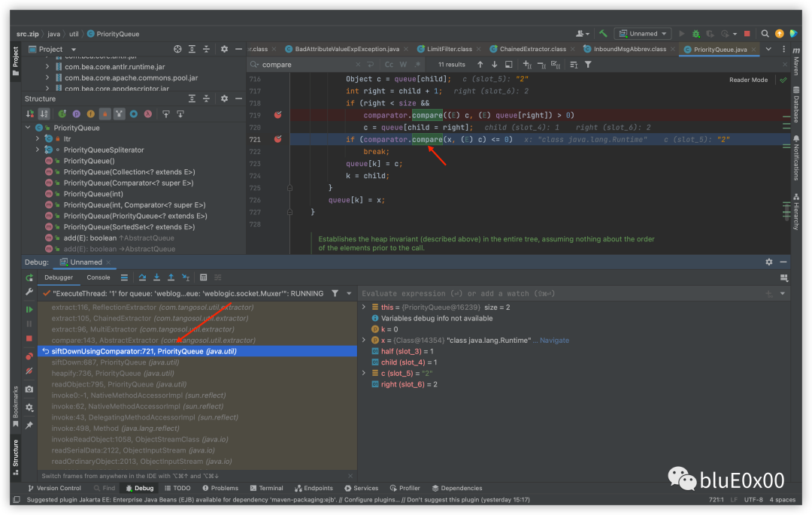
Task: Toggle Match Case 'Cc' search option
Action: [389, 65]
